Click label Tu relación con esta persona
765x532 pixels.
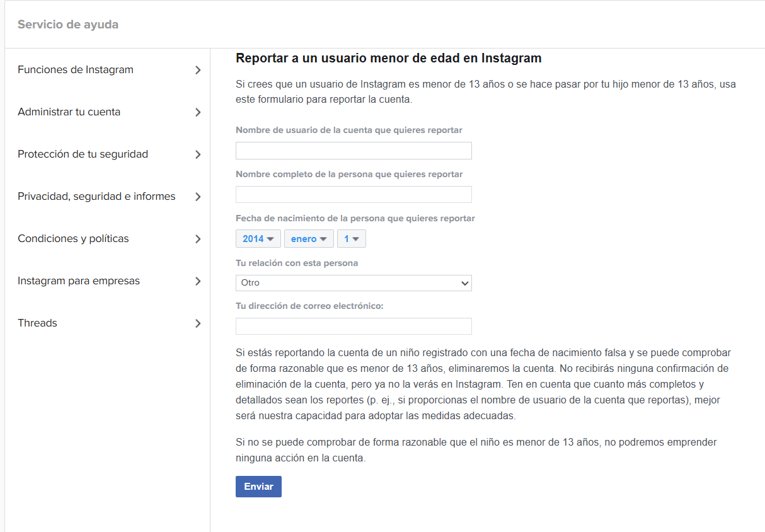pos(297,263)
